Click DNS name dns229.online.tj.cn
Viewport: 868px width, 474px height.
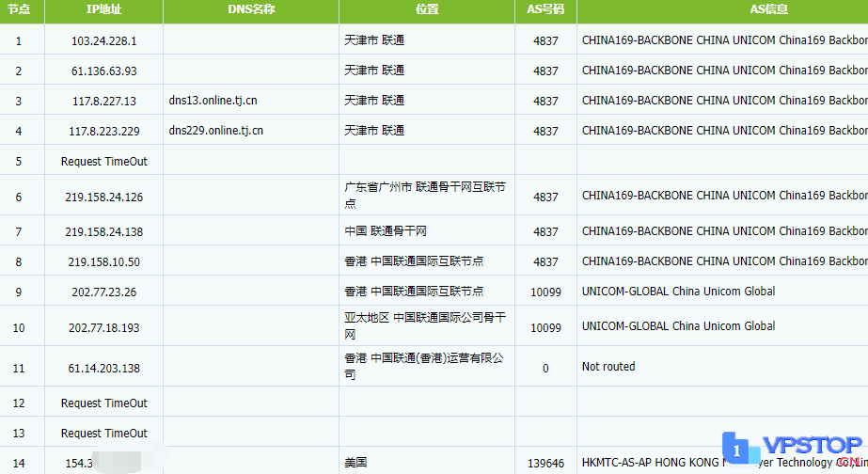216,130
